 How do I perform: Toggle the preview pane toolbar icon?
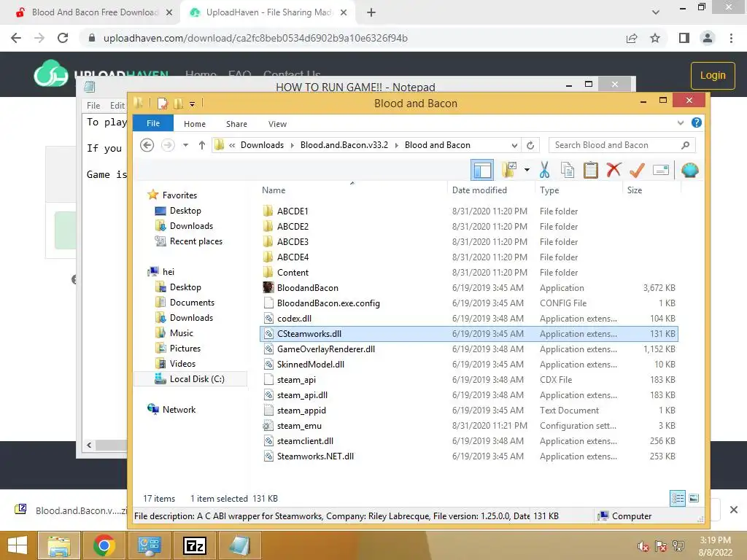point(481,170)
